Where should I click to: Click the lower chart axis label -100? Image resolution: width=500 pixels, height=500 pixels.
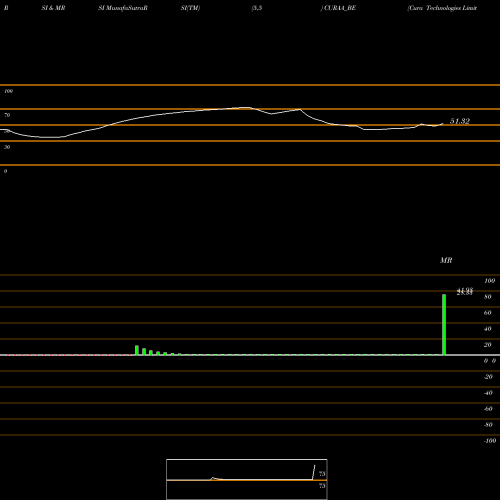click(490, 441)
